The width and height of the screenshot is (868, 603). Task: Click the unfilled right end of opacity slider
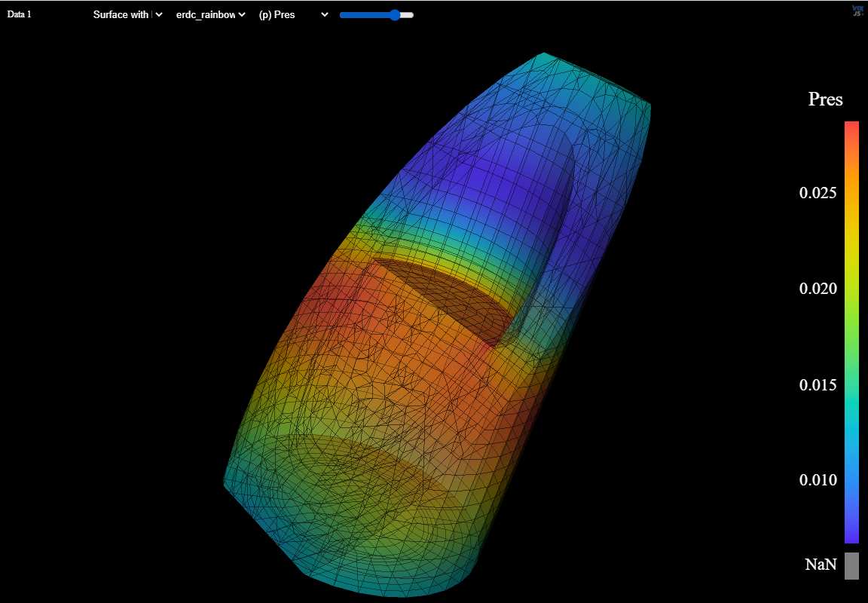point(407,15)
